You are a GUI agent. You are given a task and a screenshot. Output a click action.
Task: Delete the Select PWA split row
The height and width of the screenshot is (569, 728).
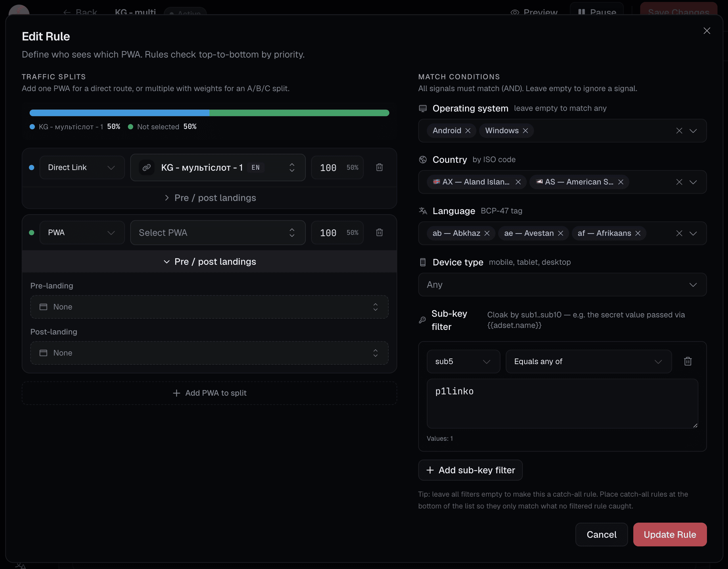tap(379, 232)
